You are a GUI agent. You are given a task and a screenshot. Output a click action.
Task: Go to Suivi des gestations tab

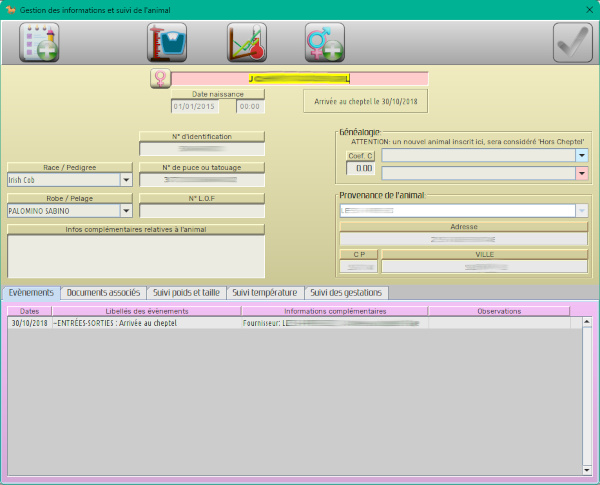[x=345, y=293]
